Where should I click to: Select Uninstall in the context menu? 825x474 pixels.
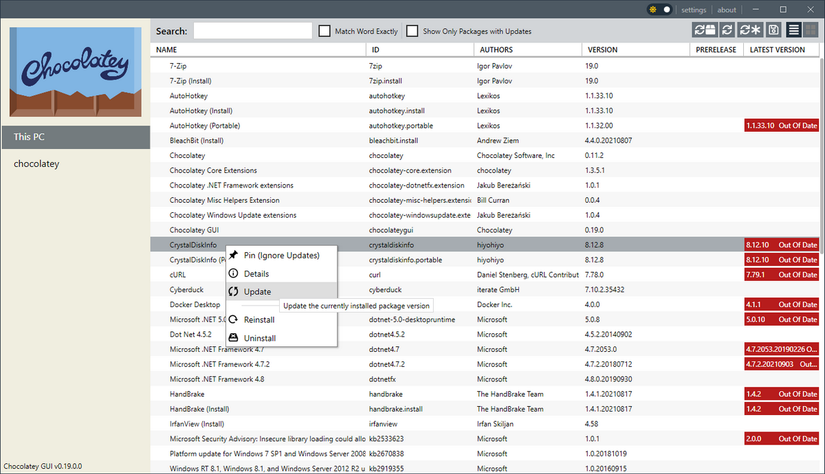259,338
